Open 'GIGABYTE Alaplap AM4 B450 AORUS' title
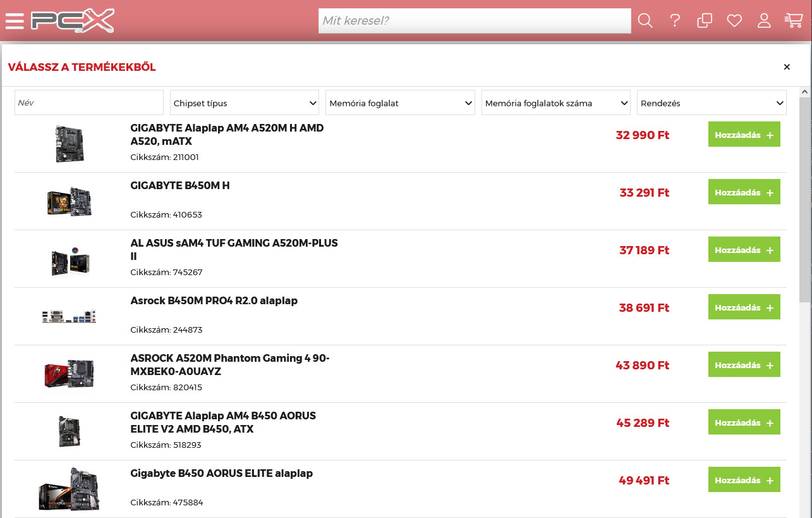Image resolution: width=812 pixels, height=518 pixels. 223,422
